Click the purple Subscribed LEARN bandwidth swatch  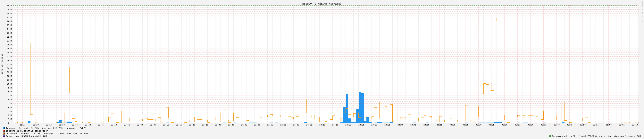[x=4, y=136]
